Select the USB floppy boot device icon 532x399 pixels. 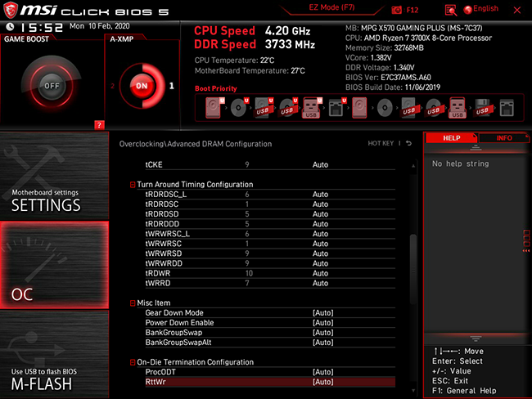482,107
